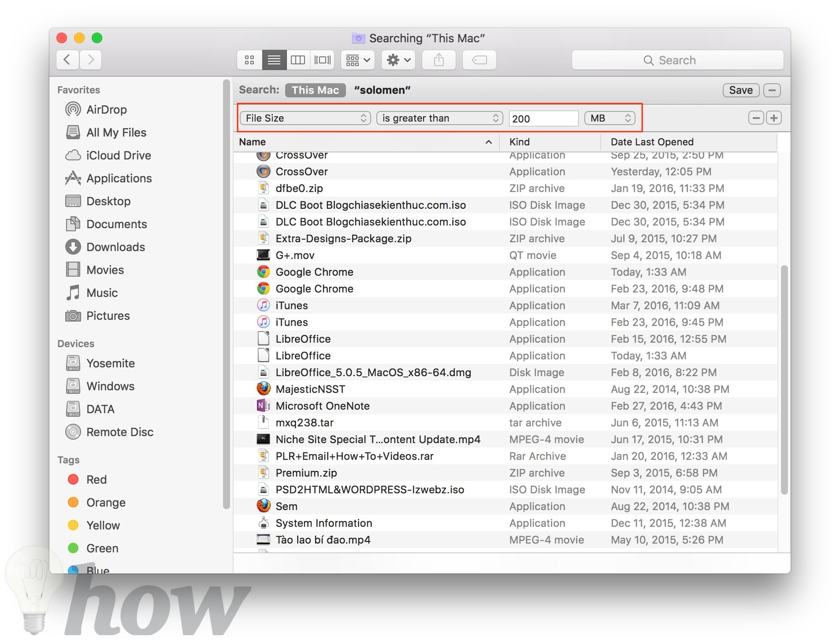Select mxq238.tar archive
The width and height of the screenshot is (840, 644).
coord(505,422)
